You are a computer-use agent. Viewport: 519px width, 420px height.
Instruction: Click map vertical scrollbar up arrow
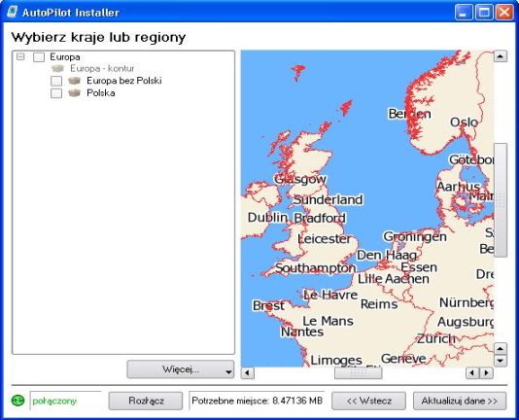click(x=501, y=56)
